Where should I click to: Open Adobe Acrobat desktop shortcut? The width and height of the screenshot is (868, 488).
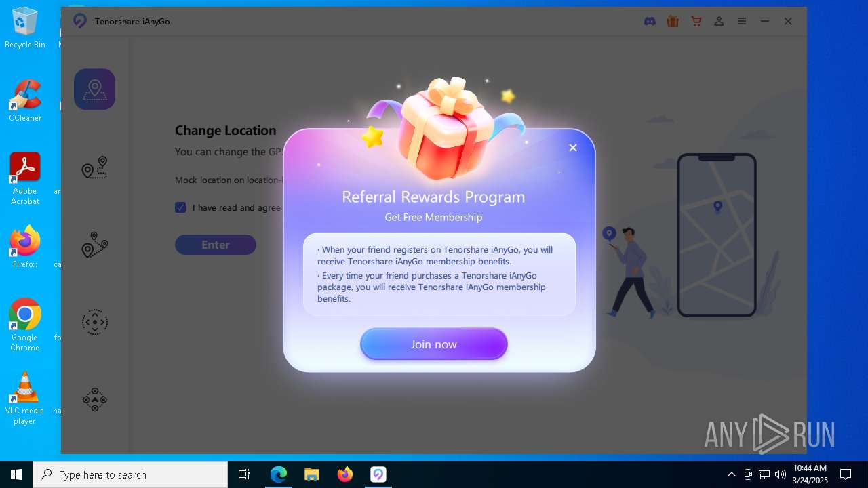(x=25, y=179)
